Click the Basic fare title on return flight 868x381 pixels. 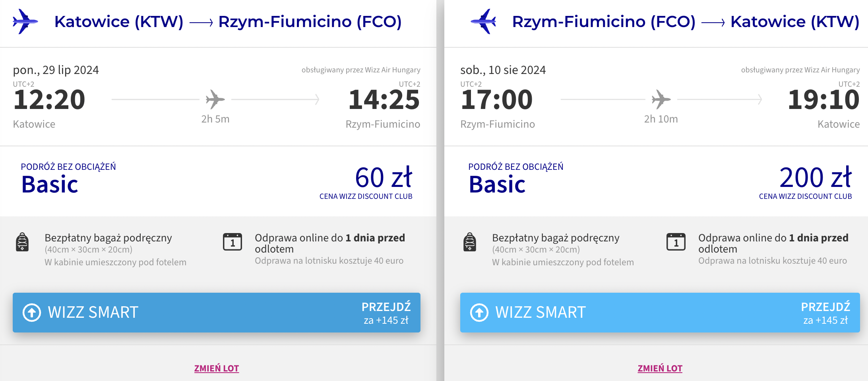498,185
